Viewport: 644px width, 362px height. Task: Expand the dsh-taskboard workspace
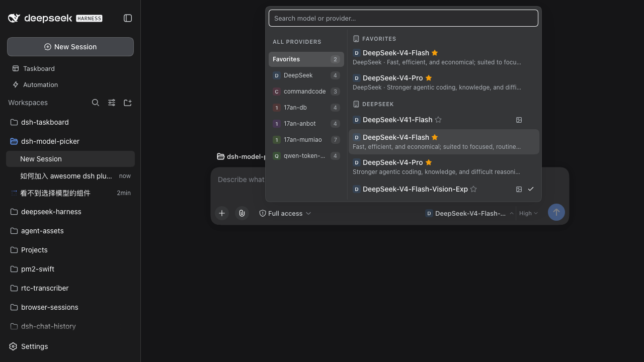pos(70,122)
